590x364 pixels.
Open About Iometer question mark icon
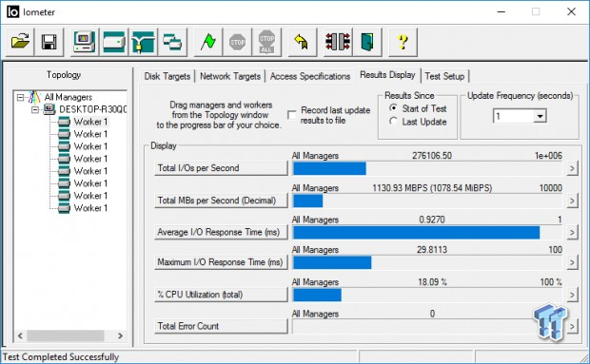click(403, 42)
